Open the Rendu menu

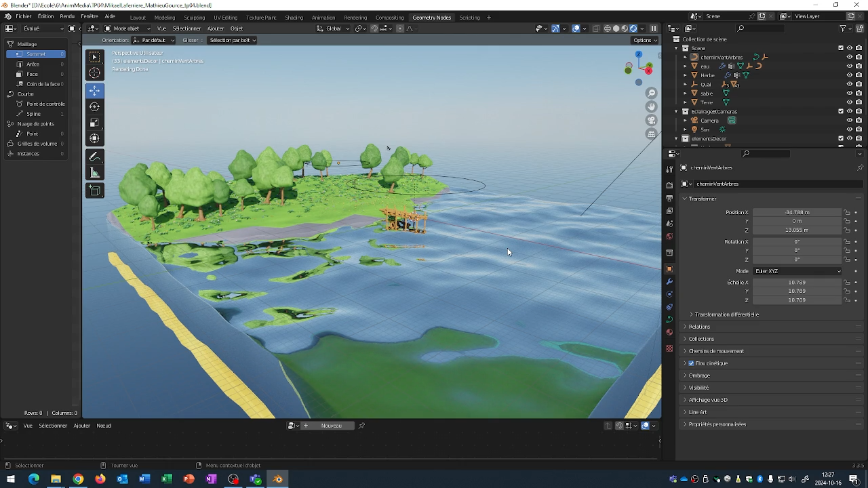(67, 16)
